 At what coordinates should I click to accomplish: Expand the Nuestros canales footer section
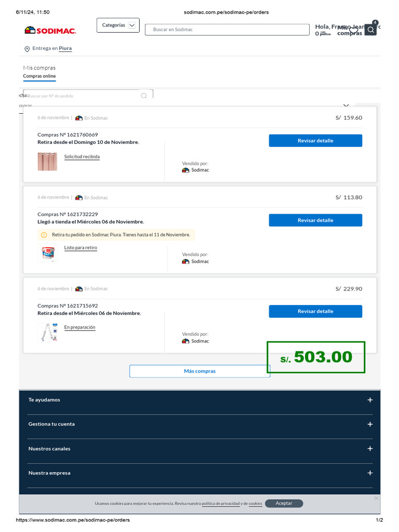click(200, 448)
